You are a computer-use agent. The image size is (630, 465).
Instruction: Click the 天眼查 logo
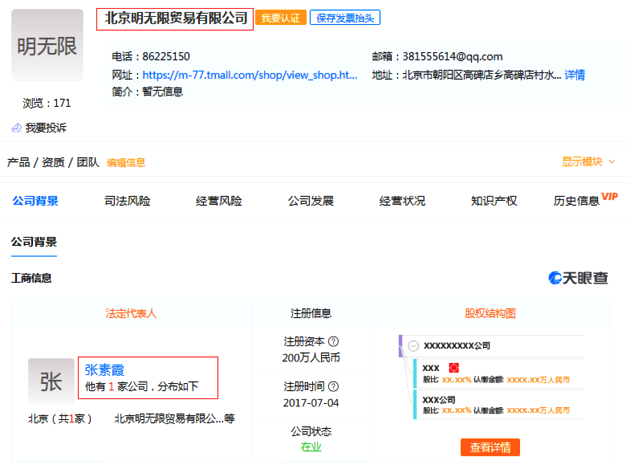pos(578,278)
